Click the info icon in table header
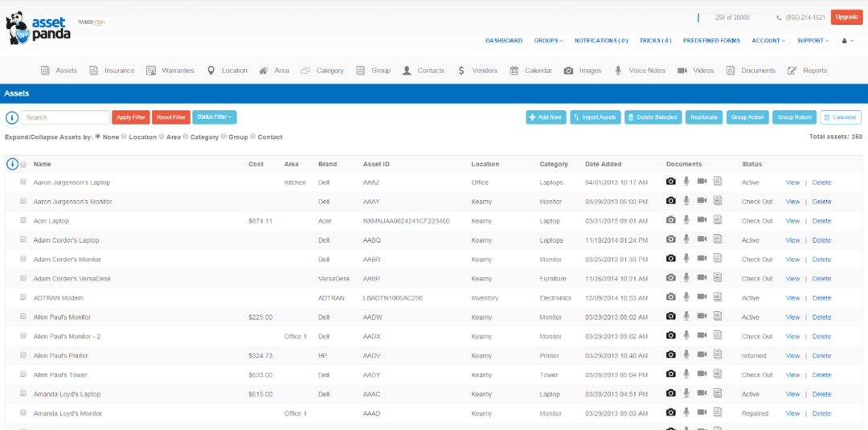 click(x=12, y=164)
